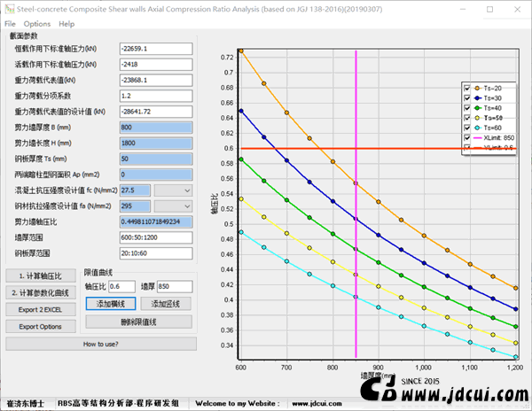Click the application icon in the title bar

8,8
